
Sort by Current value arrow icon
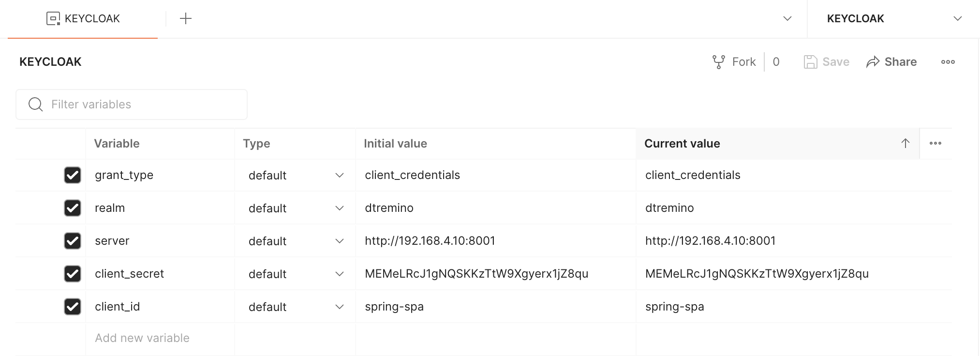(905, 143)
